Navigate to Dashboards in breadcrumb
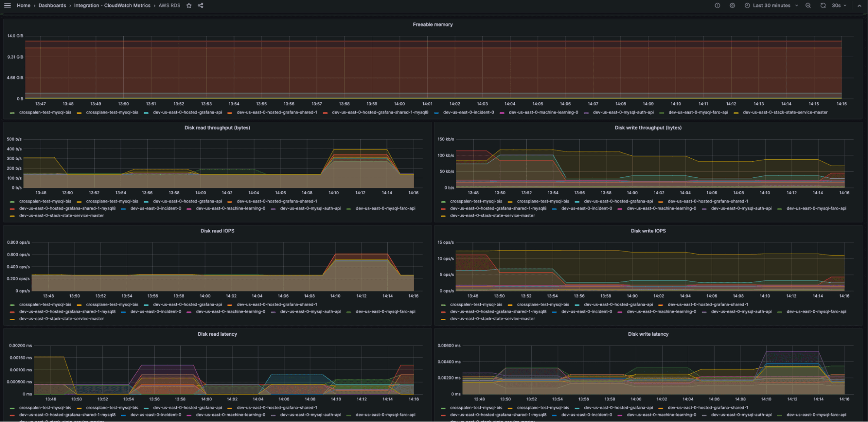 click(52, 5)
